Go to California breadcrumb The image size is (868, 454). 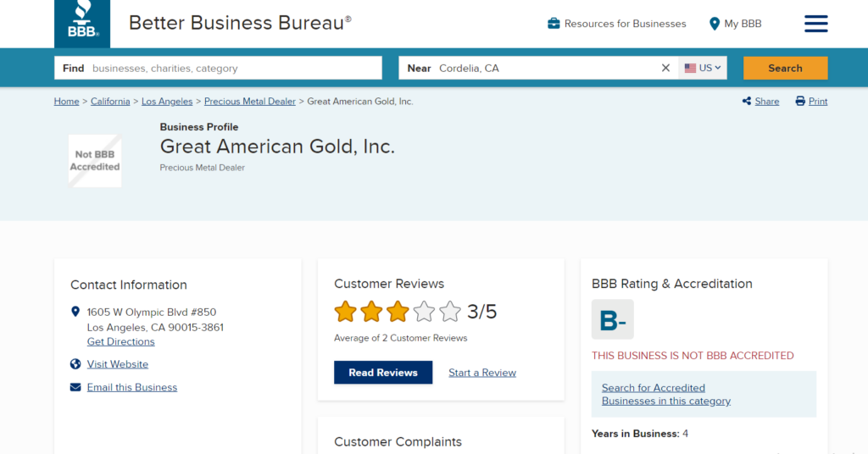tap(110, 101)
